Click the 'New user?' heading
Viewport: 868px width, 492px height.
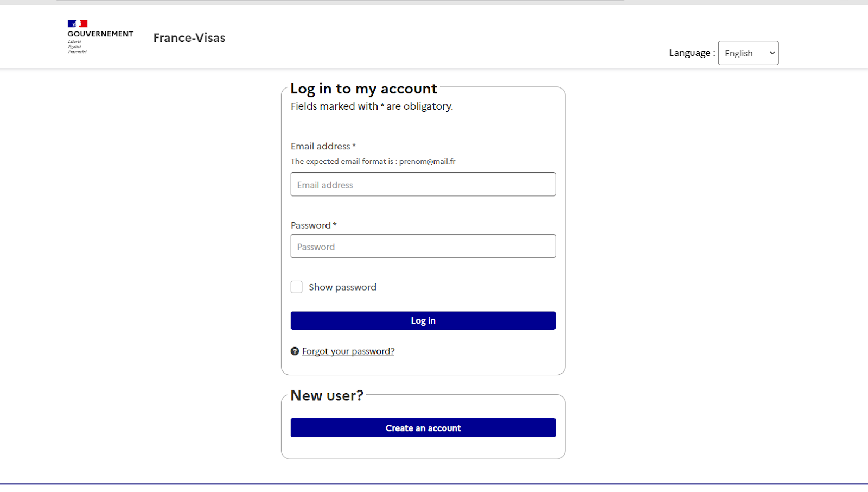[x=327, y=395]
